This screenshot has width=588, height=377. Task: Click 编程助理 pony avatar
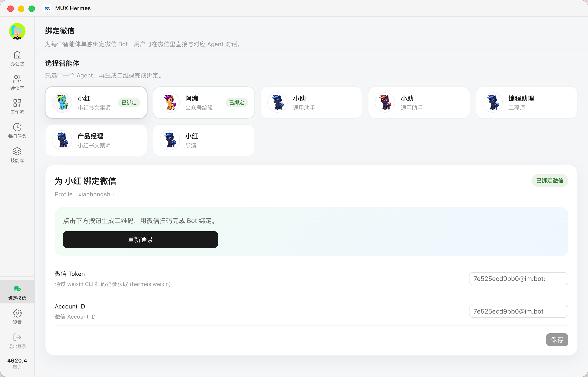point(493,102)
